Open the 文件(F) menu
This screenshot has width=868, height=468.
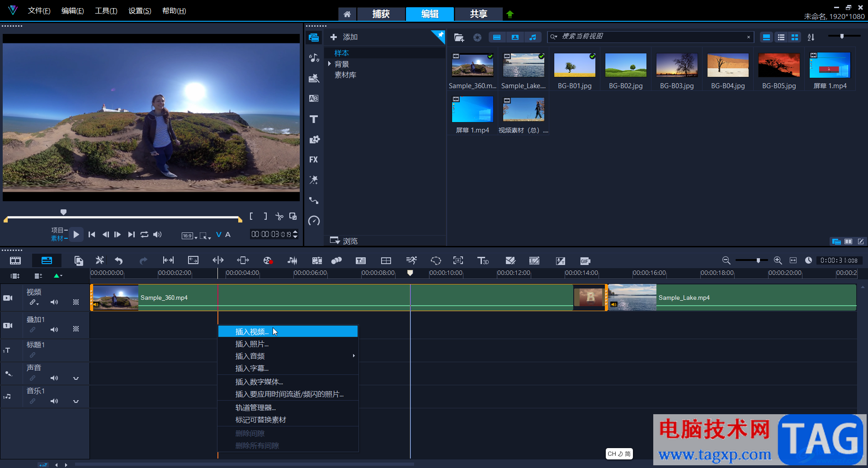[39, 10]
